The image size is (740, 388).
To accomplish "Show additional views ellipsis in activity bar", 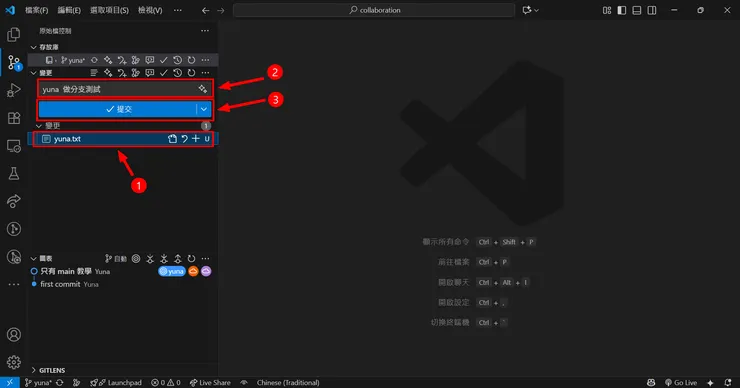I will click(x=14, y=285).
